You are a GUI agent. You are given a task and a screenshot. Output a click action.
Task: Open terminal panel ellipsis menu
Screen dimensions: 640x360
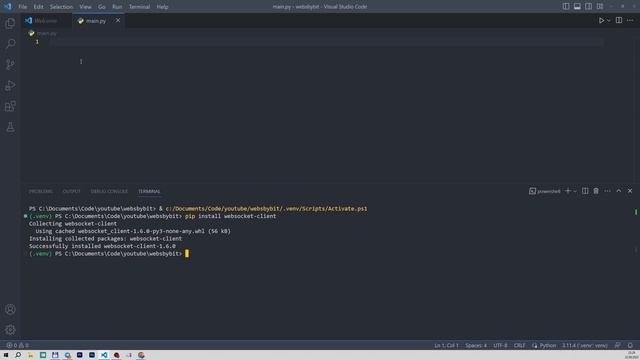(x=607, y=191)
